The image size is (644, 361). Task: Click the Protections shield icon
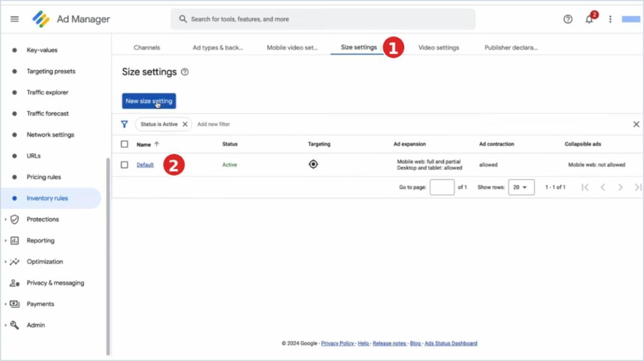[x=15, y=219]
